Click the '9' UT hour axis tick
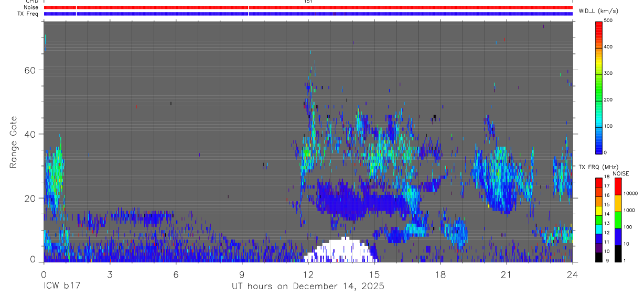Viewport: 644px width, 297px height. (x=242, y=273)
